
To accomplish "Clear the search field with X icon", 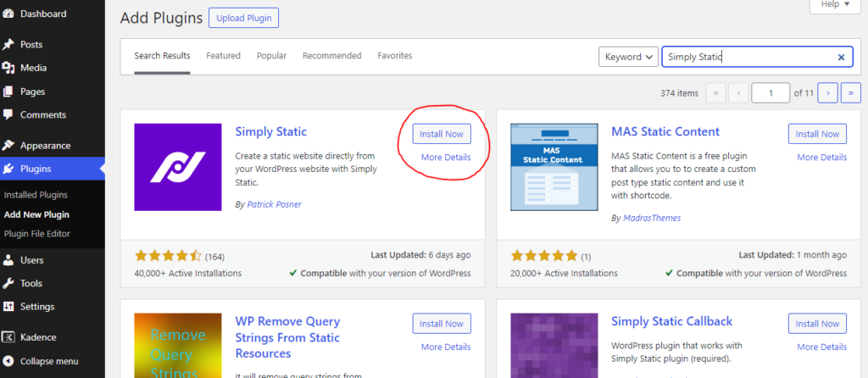I will pos(842,57).
